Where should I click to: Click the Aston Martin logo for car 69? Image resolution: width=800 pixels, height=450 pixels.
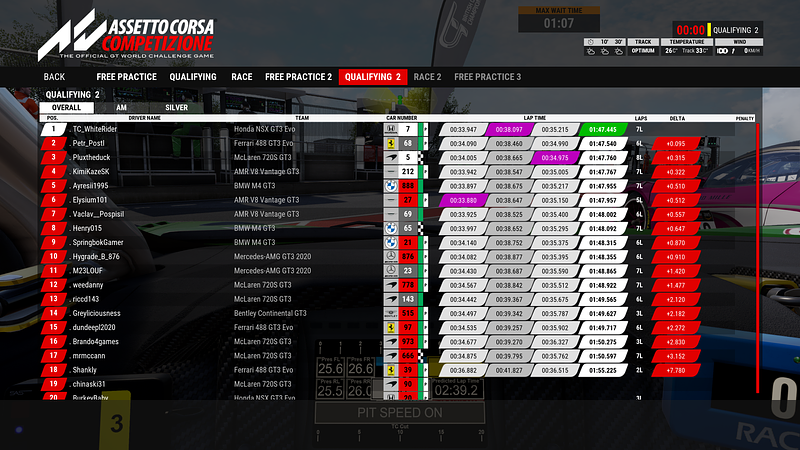pyautogui.click(x=390, y=214)
